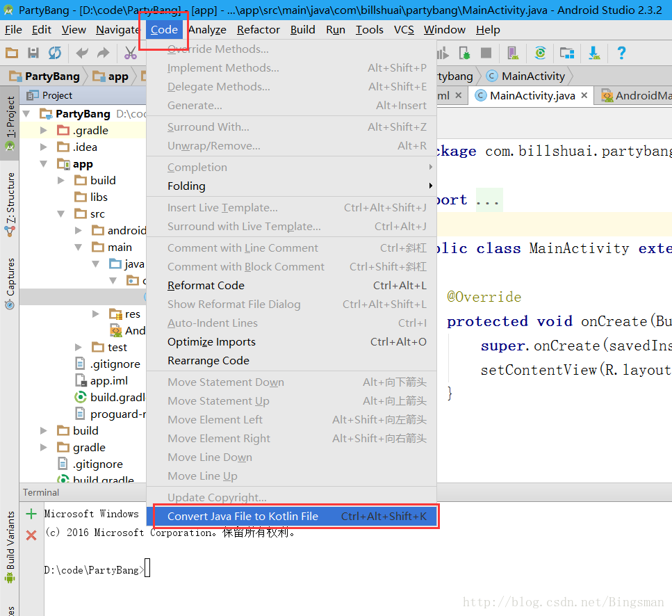Screen dimensions: 672x616
Task: Click the Terminal panel title
Action: (x=41, y=492)
